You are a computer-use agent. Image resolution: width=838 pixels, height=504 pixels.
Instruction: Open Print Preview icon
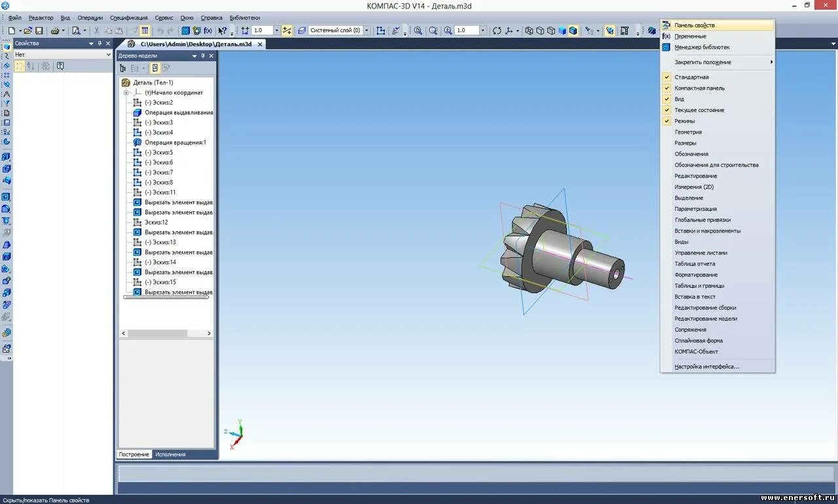(x=76, y=31)
